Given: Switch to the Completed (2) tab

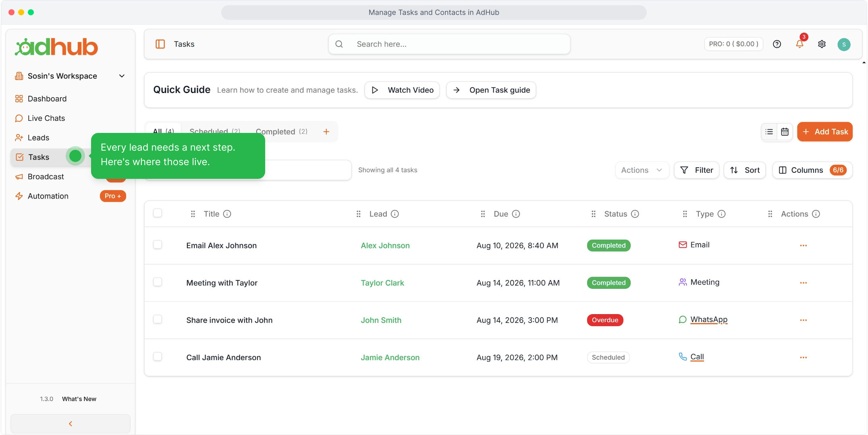Looking at the screenshot, I should click(x=282, y=132).
